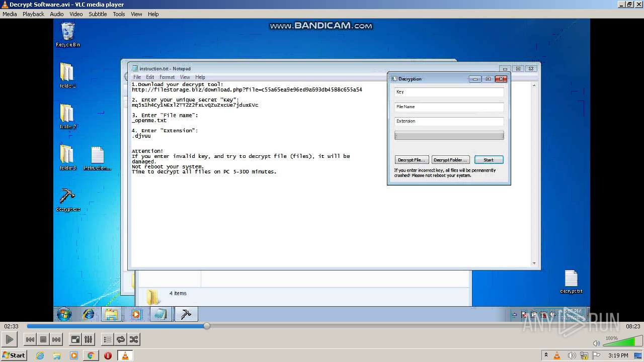The width and height of the screenshot is (644, 362).
Task: Show the VLC playlist
Action: tap(107, 339)
